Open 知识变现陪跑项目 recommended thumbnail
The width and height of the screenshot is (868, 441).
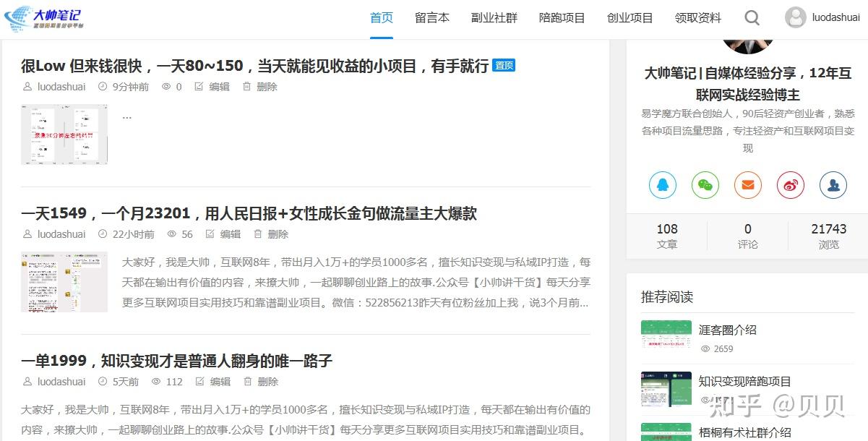[666, 389]
